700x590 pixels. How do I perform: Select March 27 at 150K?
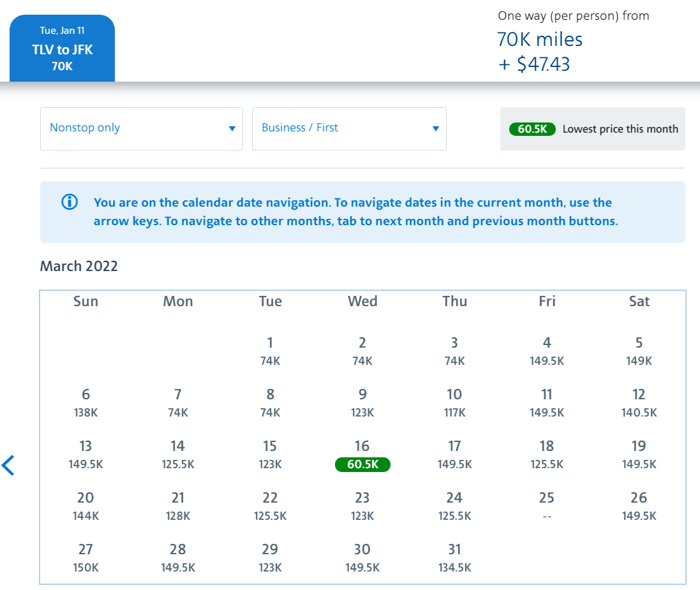click(x=86, y=558)
